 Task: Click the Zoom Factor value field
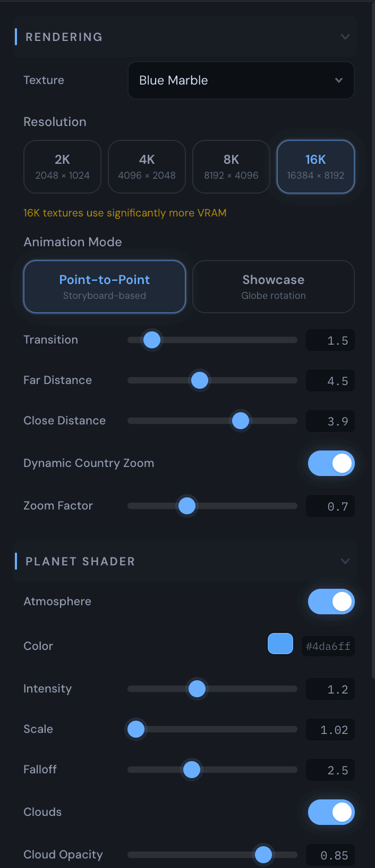330,506
